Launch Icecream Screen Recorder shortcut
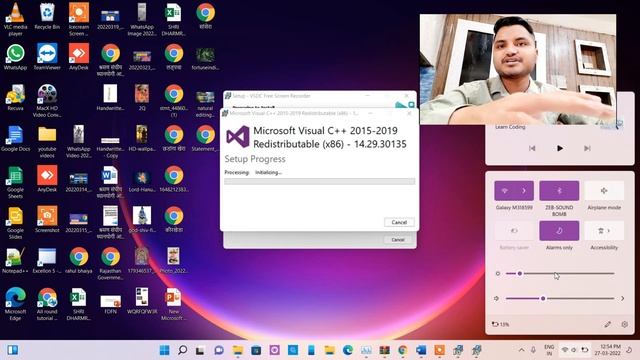Image resolution: width=640 pixels, height=360 pixels. pyautogui.click(x=78, y=19)
